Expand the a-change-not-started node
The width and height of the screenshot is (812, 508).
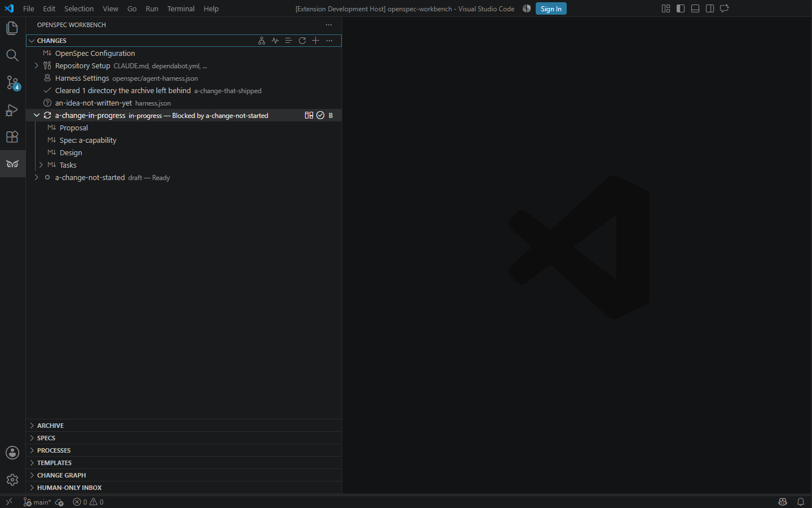(37, 177)
